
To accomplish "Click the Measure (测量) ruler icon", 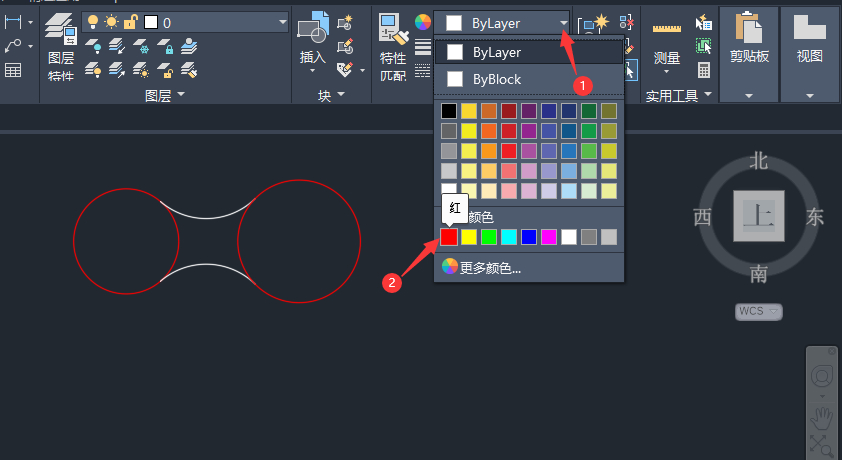I will pos(667,28).
